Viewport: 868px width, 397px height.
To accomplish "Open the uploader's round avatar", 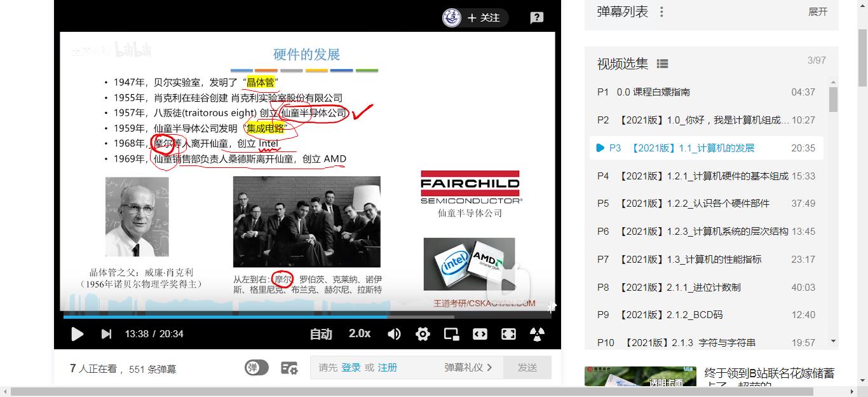I will [452, 18].
